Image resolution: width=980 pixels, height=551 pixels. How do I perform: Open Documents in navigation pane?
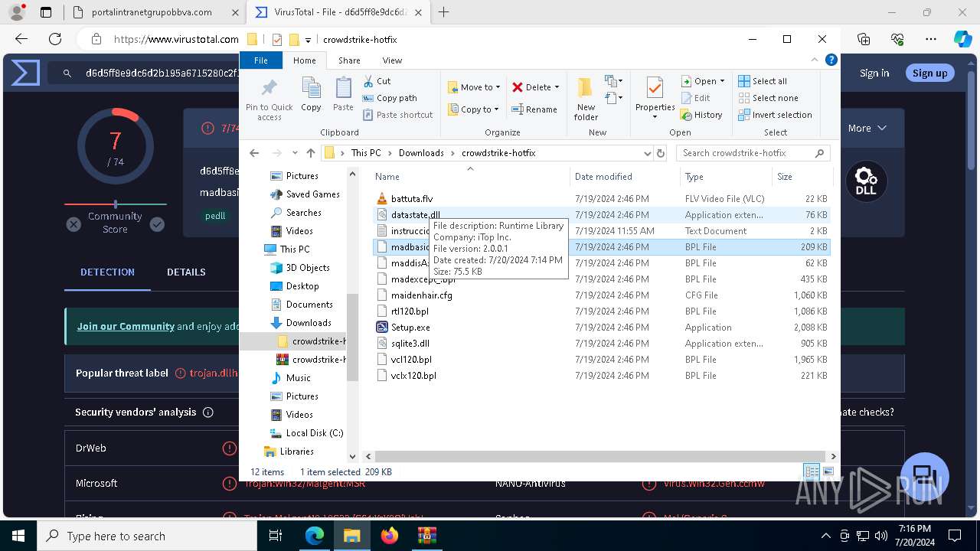[x=302, y=305]
